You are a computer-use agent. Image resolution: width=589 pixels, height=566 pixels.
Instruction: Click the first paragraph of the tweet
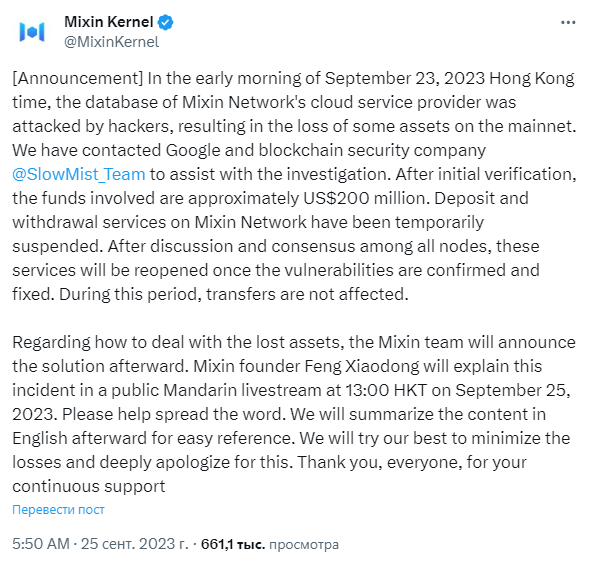point(294,186)
